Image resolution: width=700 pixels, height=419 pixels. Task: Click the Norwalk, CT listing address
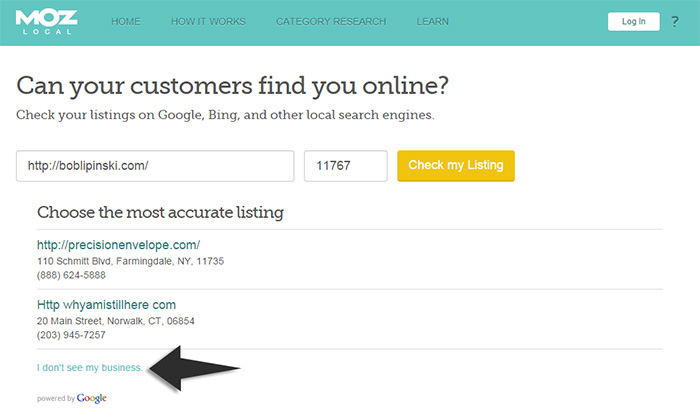pyautogui.click(x=116, y=321)
